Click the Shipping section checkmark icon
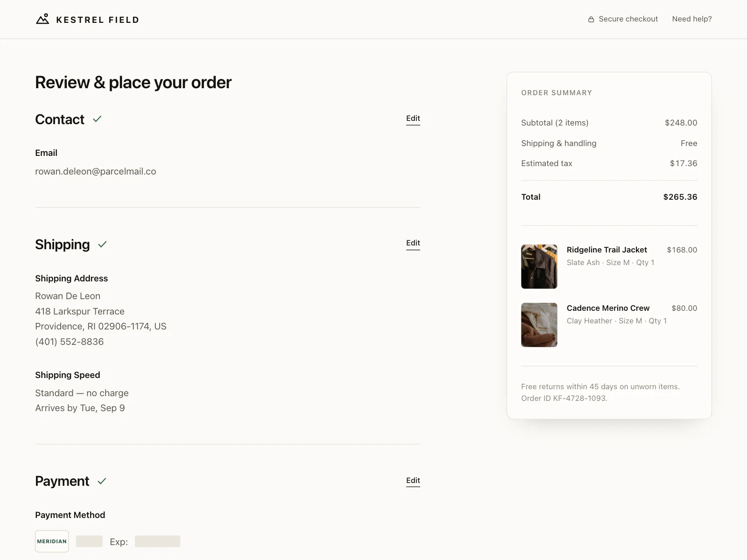Screen dimensions: 747x560 click(103, 244)
